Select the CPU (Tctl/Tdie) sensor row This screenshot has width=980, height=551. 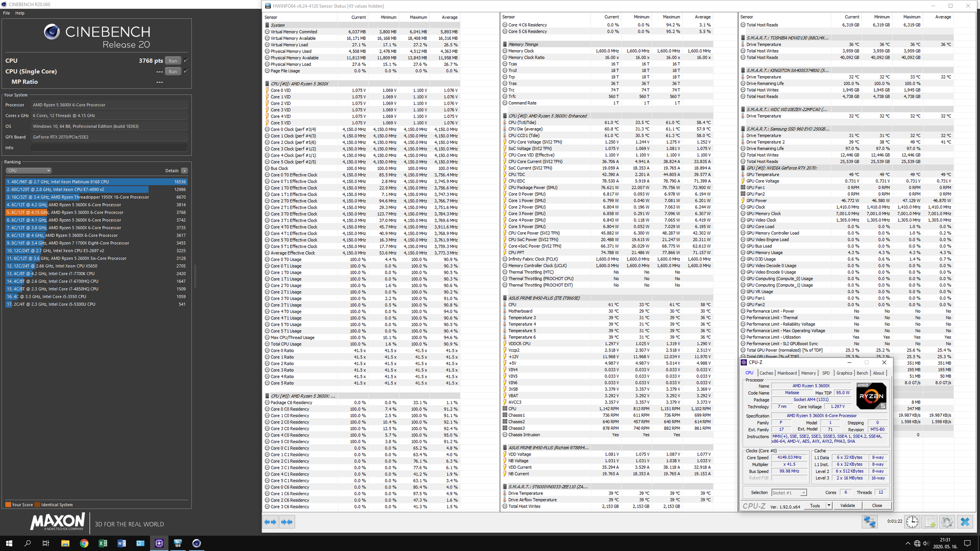click(607, 122)
